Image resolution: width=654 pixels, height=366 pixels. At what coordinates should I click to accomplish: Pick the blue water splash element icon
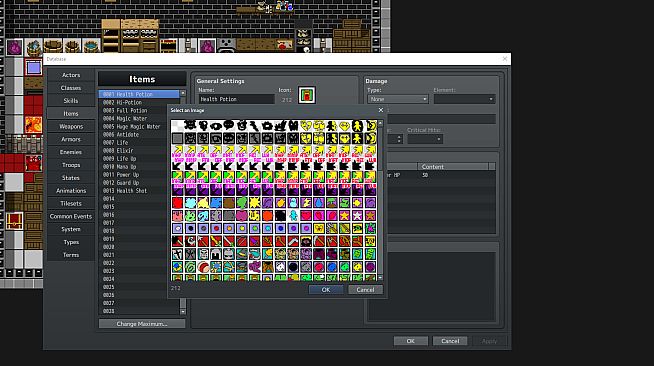216,203
